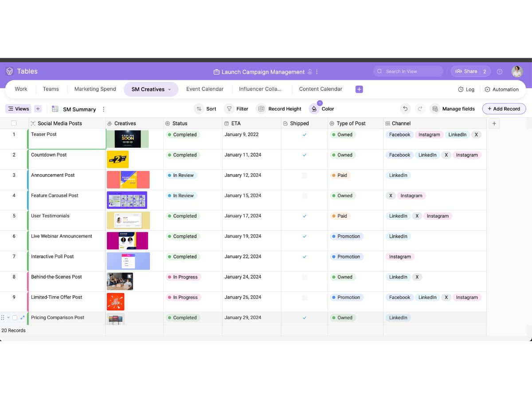Image resolution: width=532 pixels, height=399 pixels.
Task: Check the Shipped box for Announcement Post
Action: [305, 176]
